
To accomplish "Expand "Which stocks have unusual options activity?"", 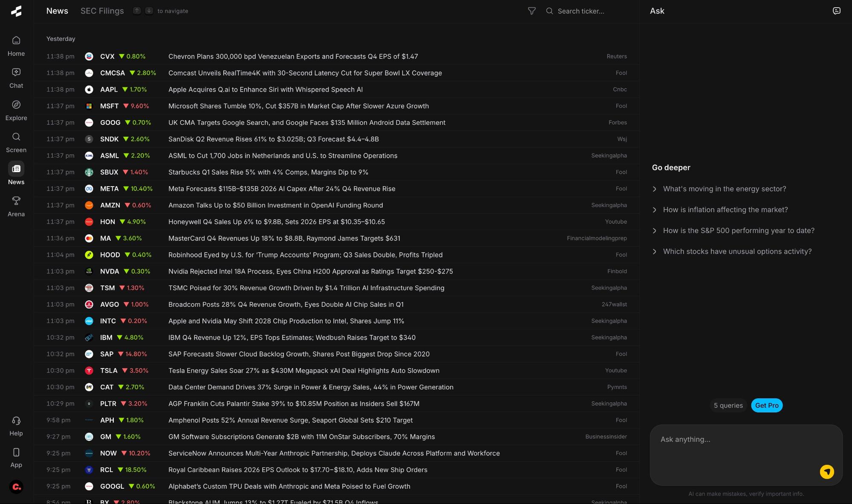I will click(x=737, y=251).
